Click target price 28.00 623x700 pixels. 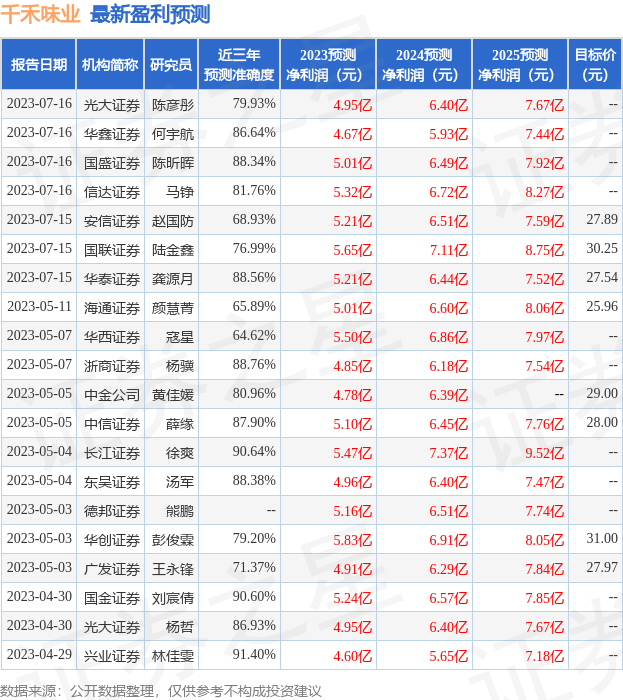tap(602, 422)
